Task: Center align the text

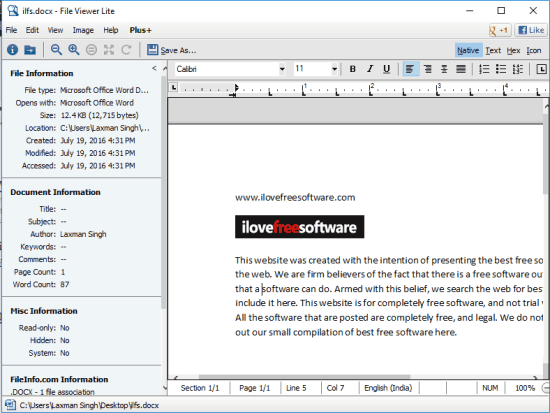Action: (x=444, y=69)
